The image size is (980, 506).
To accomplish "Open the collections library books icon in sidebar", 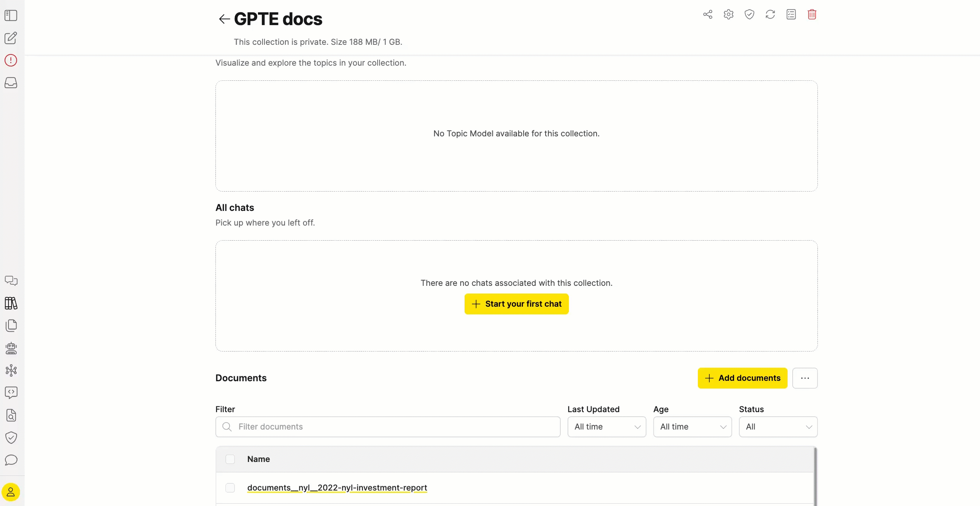I will point(11,303).
